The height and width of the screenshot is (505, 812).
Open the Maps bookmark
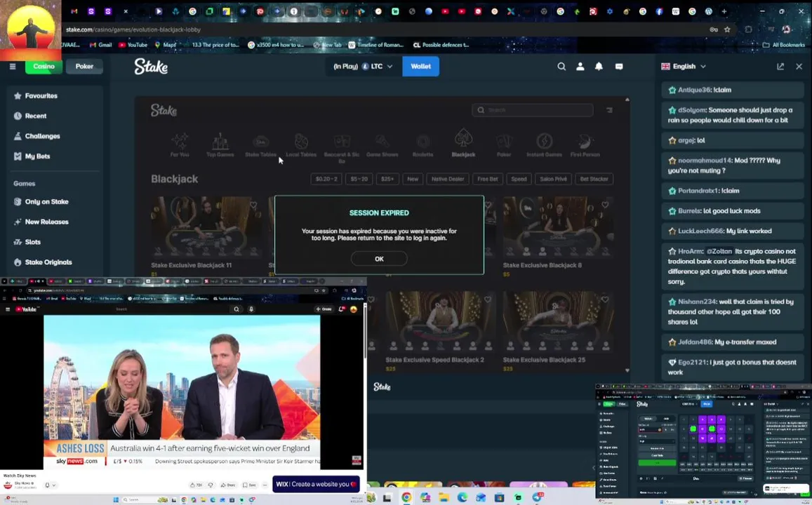(x=166, y=45)
